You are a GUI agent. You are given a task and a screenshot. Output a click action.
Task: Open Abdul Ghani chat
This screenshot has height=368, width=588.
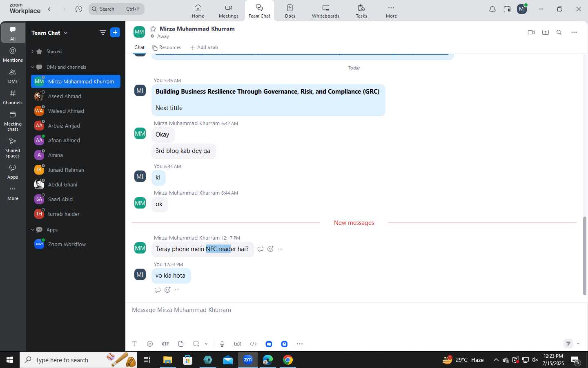click(x=76, y=184)
